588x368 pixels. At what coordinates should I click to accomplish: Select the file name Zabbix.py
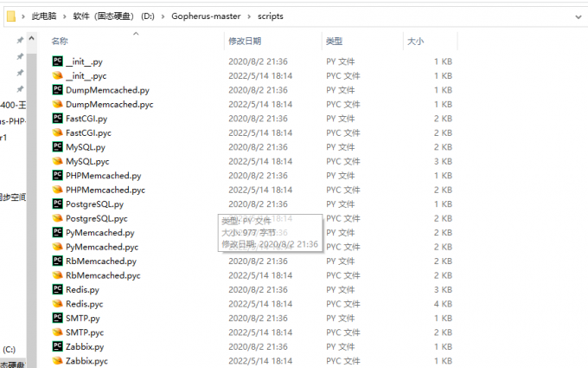coord(85,347)
